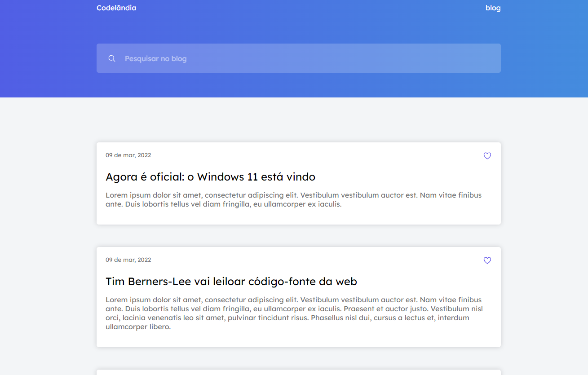Viewport: 588px width, 375px height.
Task: Focus the Pesquisar no blog search field
Action: click(x=299, y=58)
